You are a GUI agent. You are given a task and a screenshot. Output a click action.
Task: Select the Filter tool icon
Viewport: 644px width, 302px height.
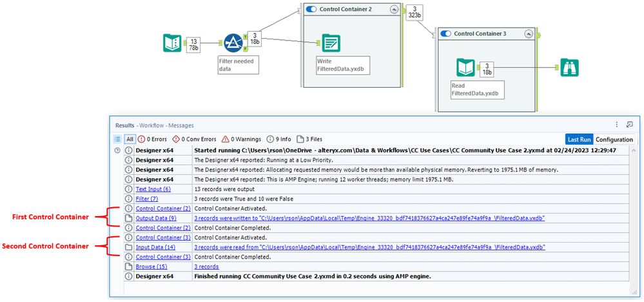pyautogui.click(x=233, y=43)
